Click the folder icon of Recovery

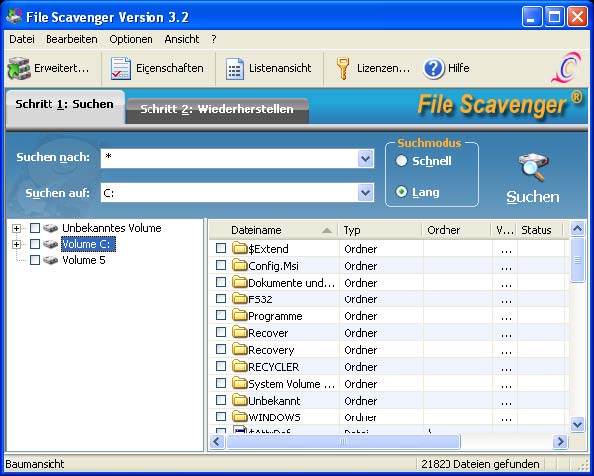(239, 350)
